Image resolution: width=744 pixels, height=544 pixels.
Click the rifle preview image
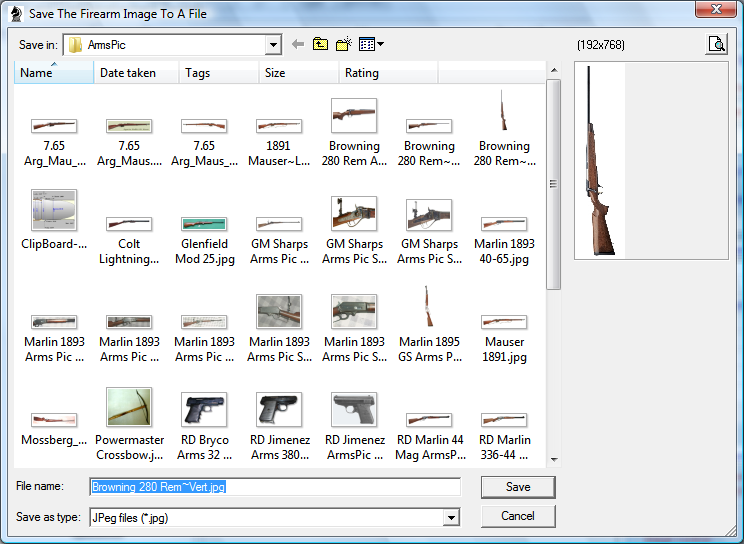point(599,160)
